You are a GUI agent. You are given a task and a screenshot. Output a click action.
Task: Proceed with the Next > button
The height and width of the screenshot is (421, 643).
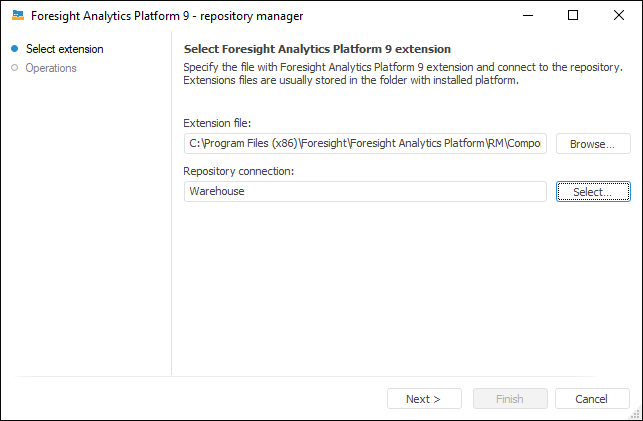[x=424, y=399]
